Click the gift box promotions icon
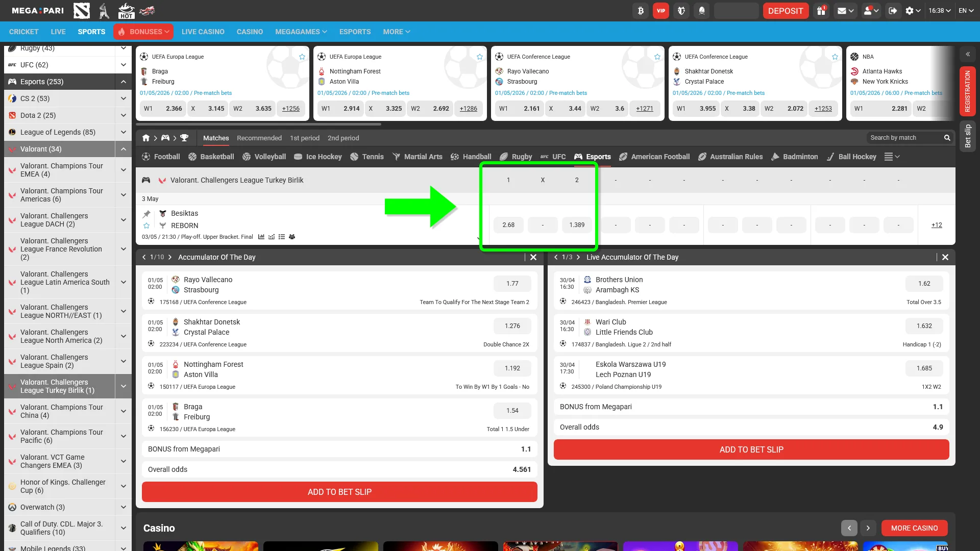This screenshot has height=551, width=980. click(x=821, y=11)
